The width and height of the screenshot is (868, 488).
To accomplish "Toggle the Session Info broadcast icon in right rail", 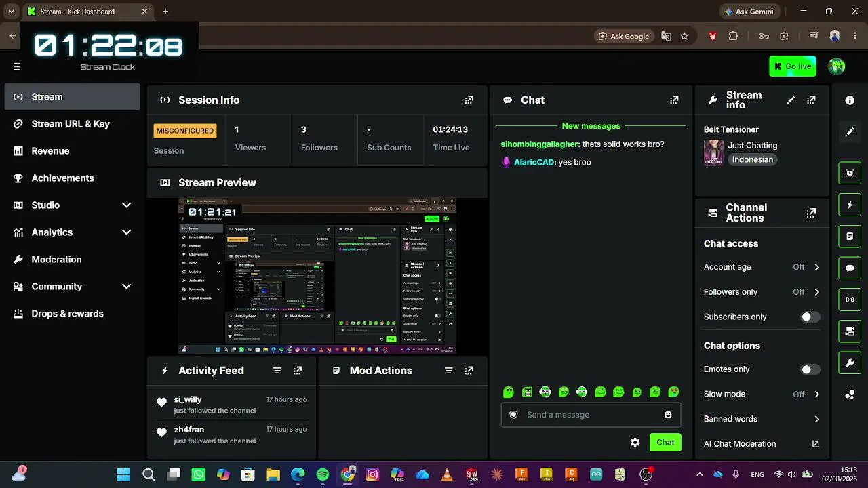I will click(x=850, y=300).
